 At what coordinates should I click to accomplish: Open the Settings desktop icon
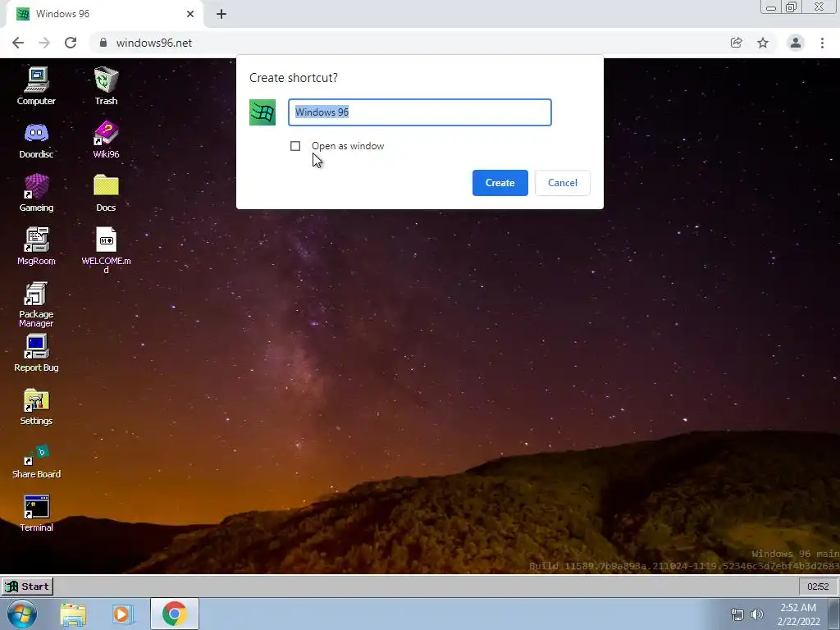click(x=36, y=407)
